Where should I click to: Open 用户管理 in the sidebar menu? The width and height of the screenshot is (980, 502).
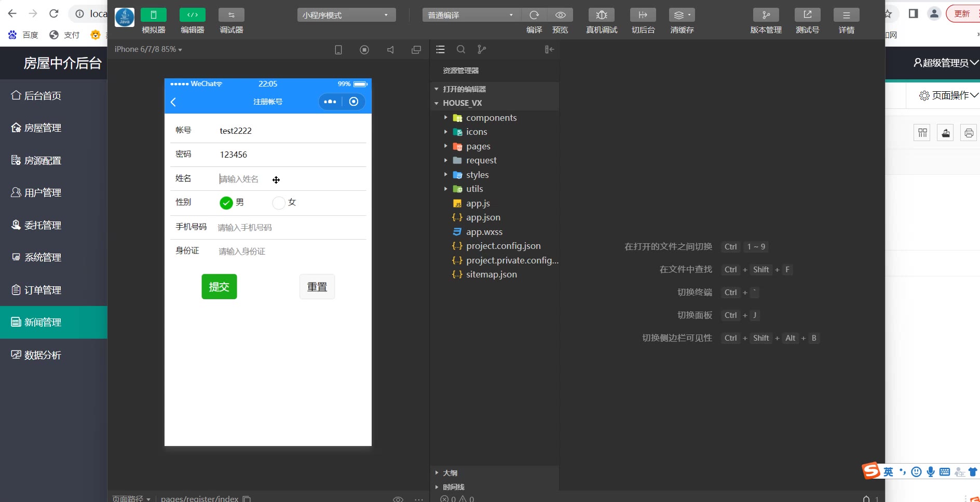43,193
